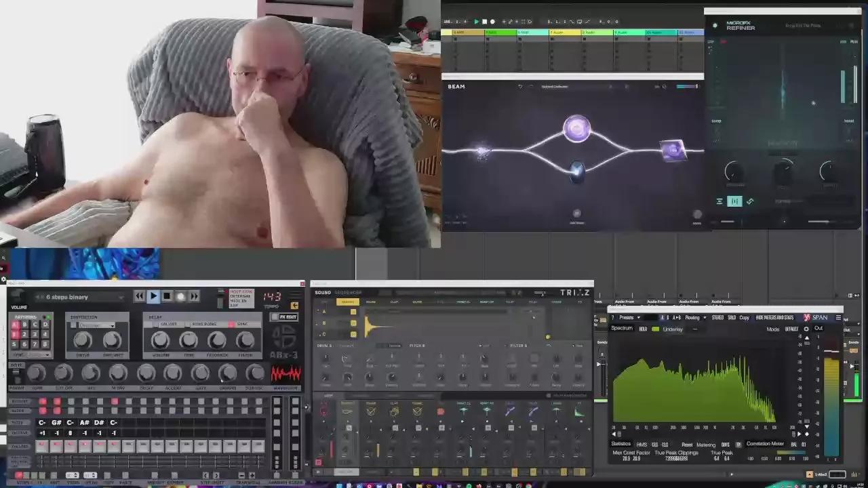Click the DAW transport play button
This screenshot has width=868, height=488.
(476, 22)
